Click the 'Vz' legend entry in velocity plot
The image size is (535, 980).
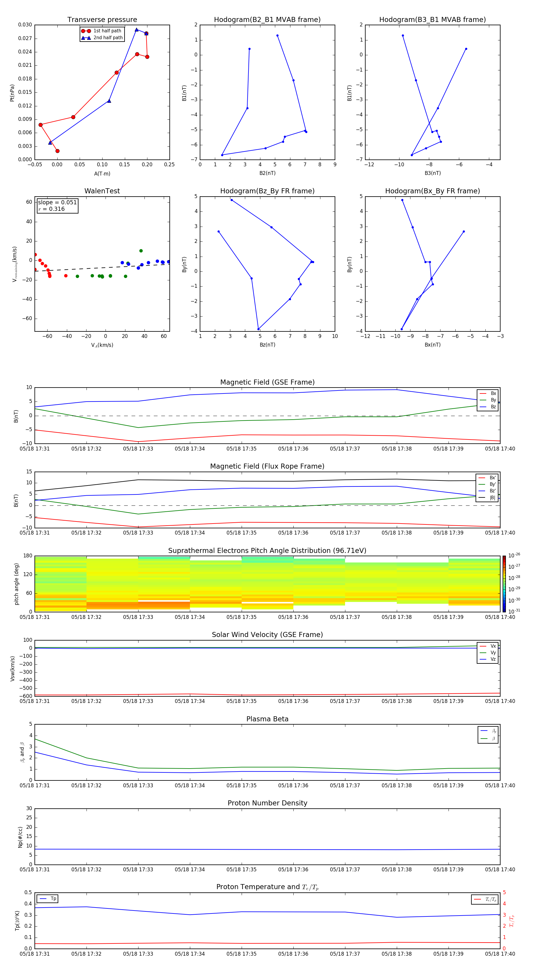click(488, 659)
